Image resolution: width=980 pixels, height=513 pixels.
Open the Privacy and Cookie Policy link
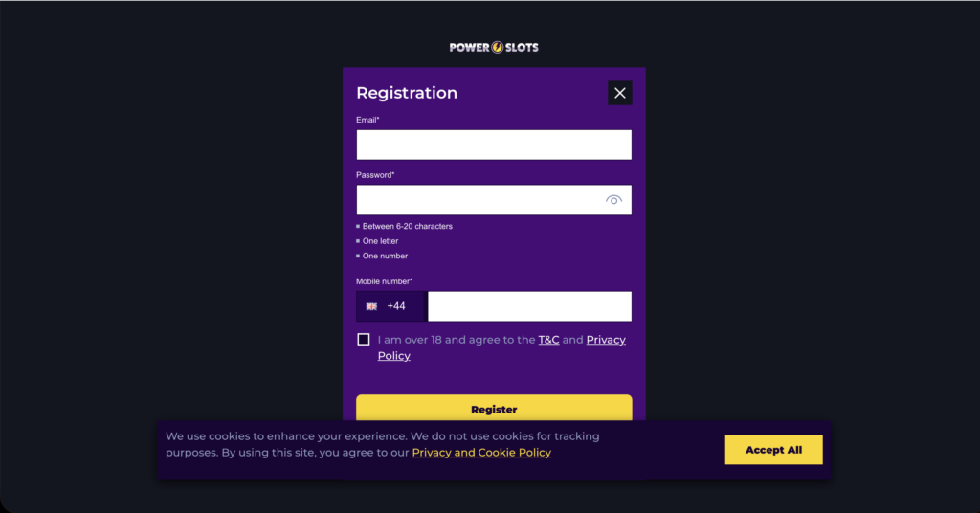(481, 453)
